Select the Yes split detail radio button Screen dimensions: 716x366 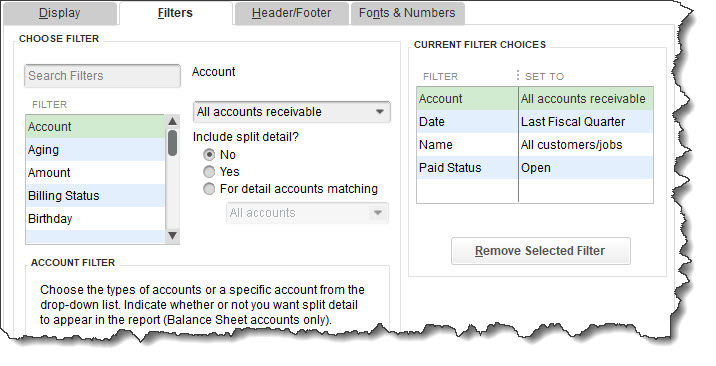tap(209, 172)
